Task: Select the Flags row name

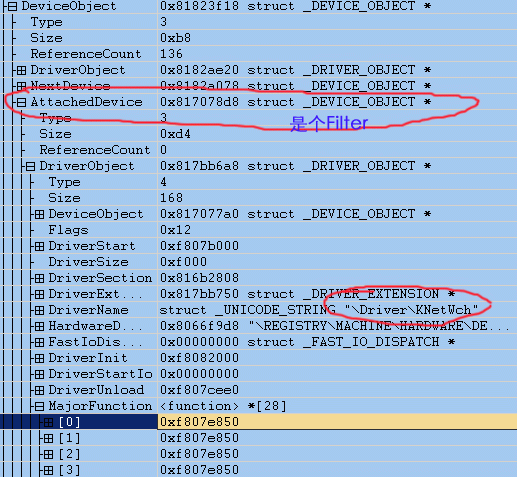Action: tap(68, 230)
